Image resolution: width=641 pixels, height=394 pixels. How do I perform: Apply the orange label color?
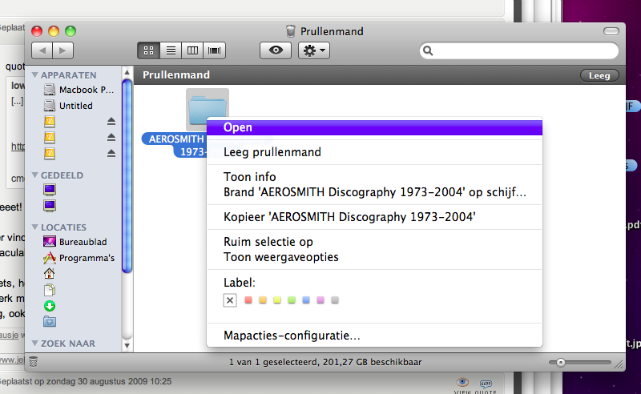click(x=263, y=300)
